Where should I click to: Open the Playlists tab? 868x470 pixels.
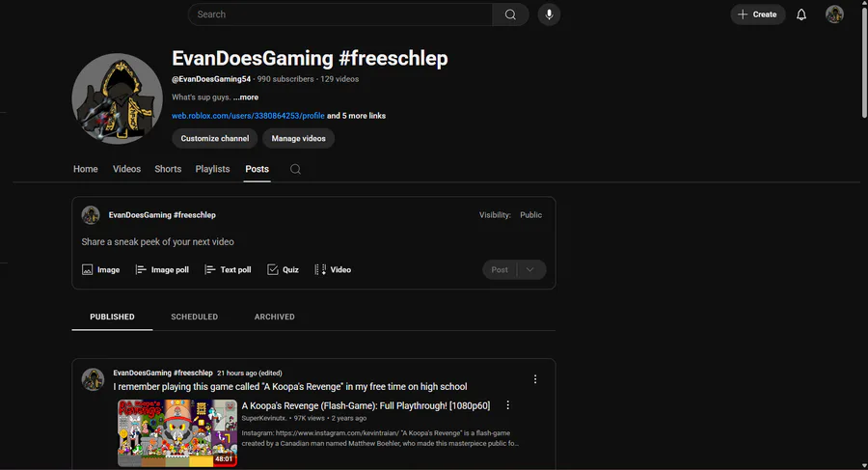pos(212,169)
